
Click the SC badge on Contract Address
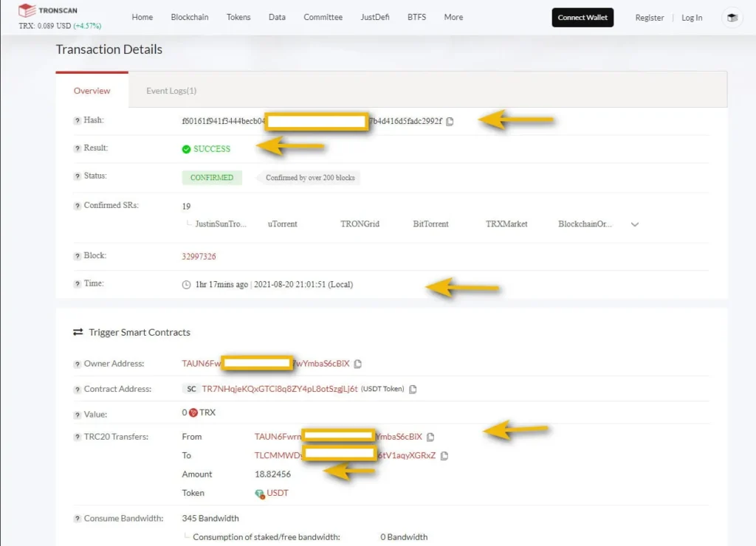[191, 389]
